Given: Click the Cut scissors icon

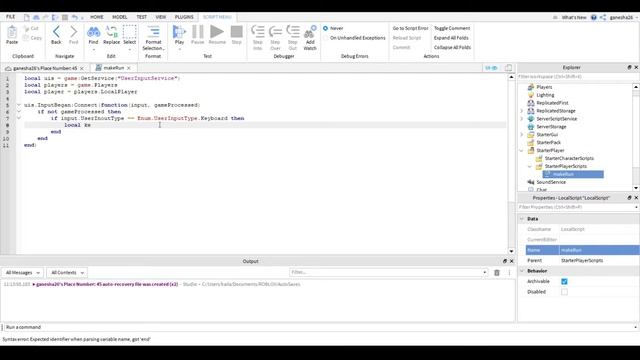Looking at the screenshot, I should 26,29.
